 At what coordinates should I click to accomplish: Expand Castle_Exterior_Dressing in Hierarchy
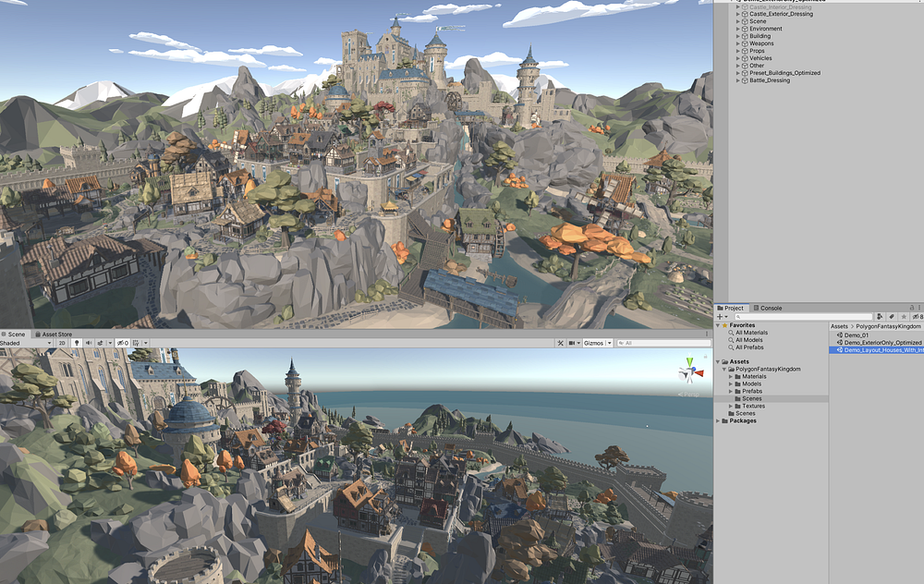pyautogui.click(x=737, y=14)
